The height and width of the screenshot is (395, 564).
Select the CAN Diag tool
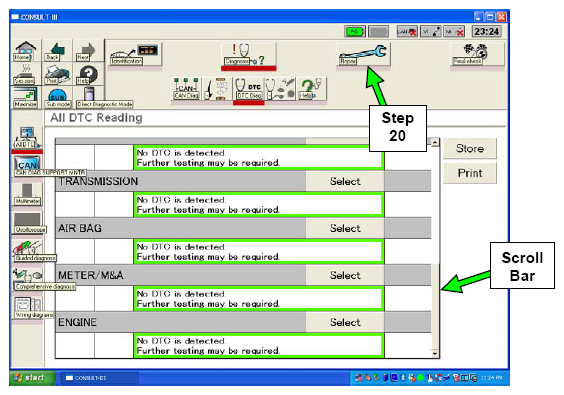click(x=186, y=88)
